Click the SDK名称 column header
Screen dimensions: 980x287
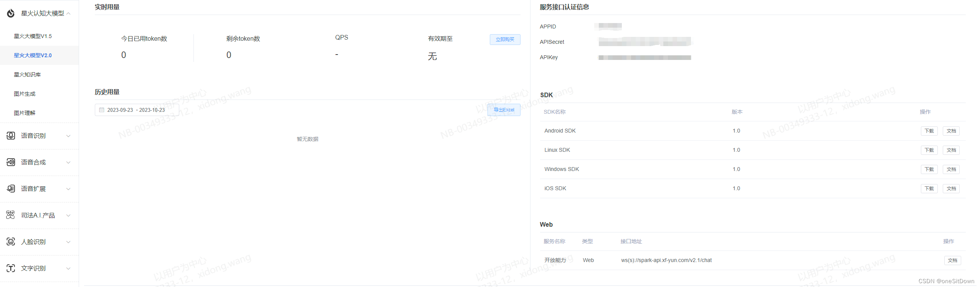pos(555,112)
